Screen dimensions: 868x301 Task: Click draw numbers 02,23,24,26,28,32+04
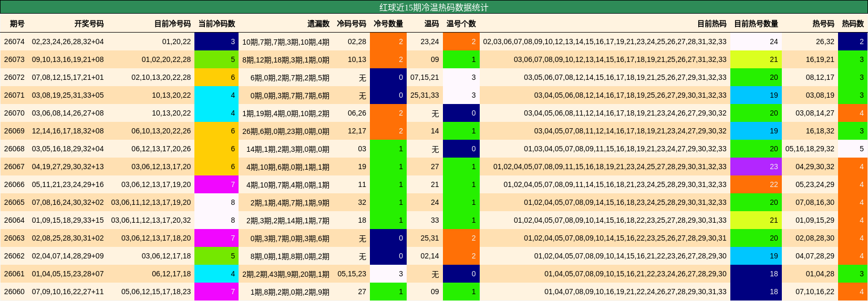click(68, 41)
